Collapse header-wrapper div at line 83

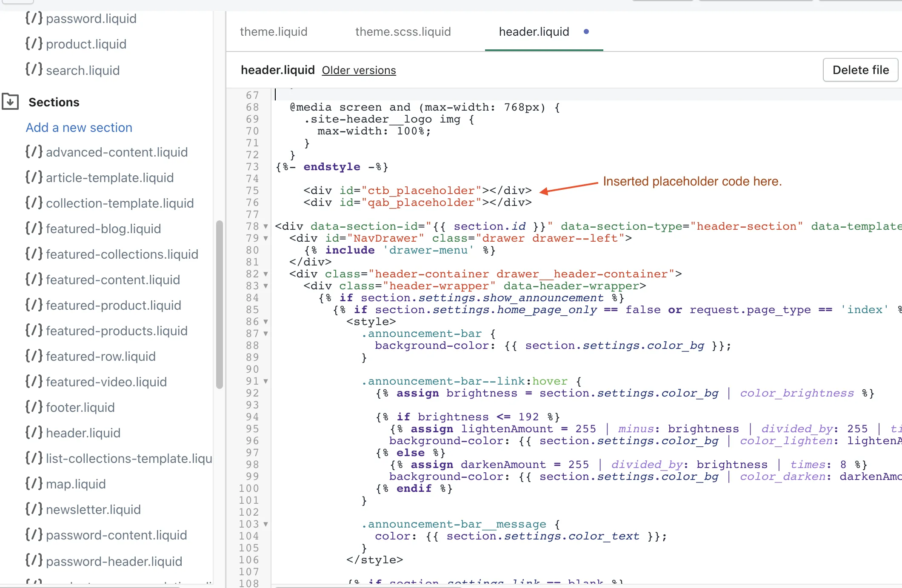coord(265,286)
